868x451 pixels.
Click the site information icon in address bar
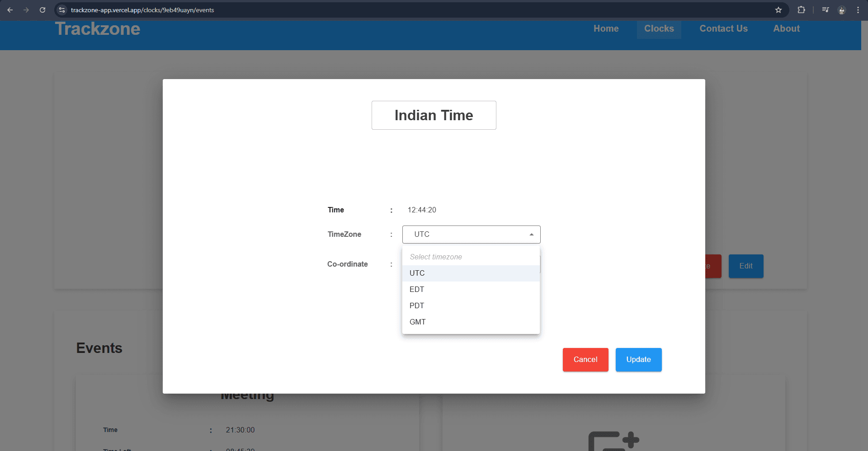click(61, 10)
